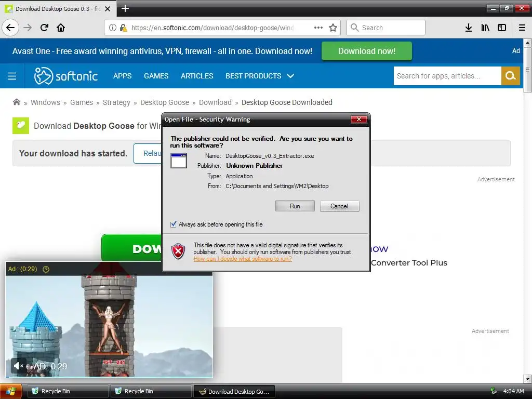Click the page scrollbar up arrow
Screen dimensions: 532x399
527,43
